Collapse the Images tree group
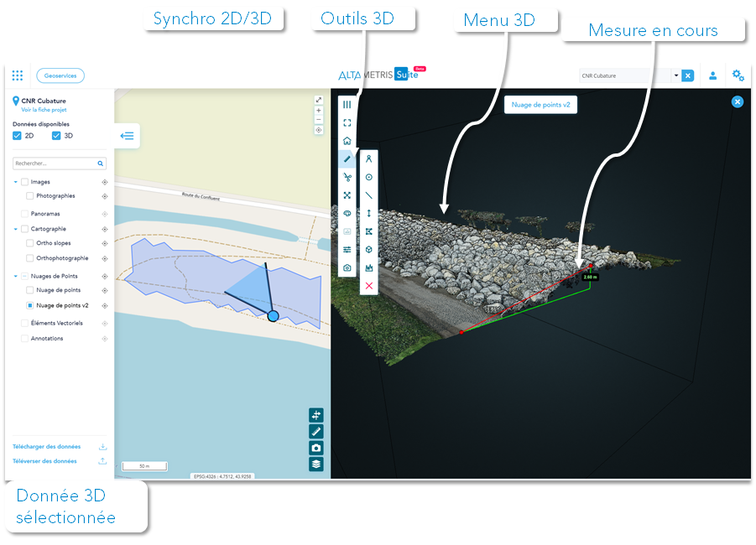Screen dimensions: 756x545 pos(15,182)
